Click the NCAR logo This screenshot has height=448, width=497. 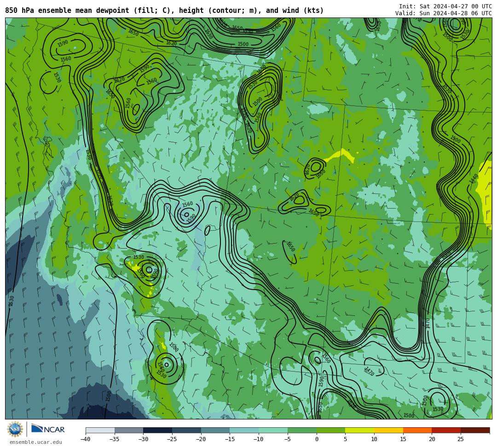(48, 429)
